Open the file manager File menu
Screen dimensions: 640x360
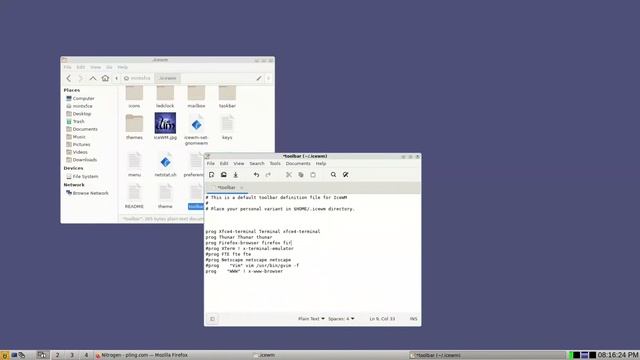pos(67,67)
